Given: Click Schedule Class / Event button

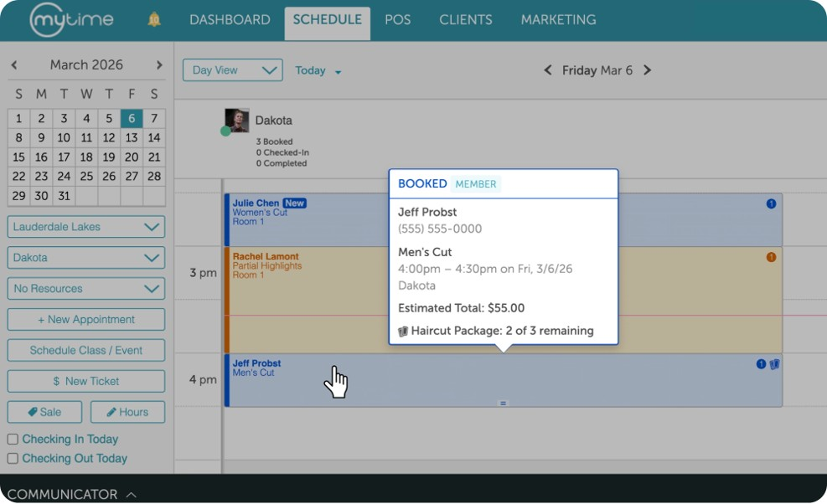Looking at the screenshot, I should coord(86,351).
